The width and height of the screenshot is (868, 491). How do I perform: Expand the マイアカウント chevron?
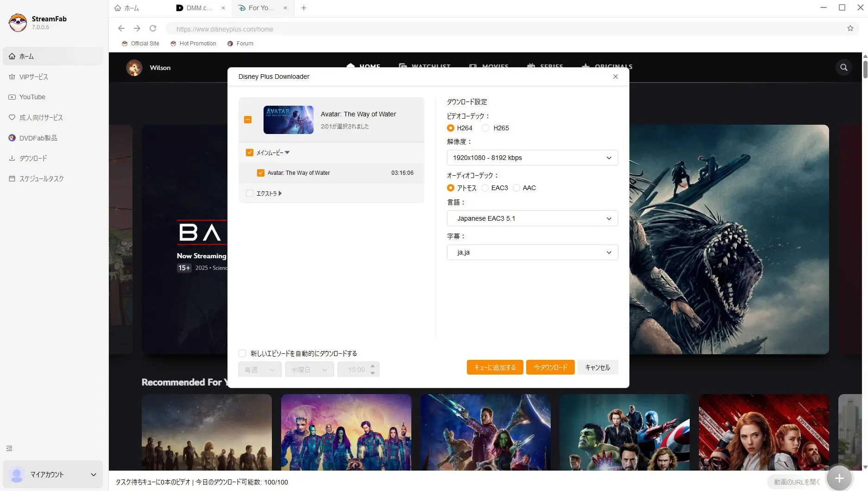coord(94,474)
